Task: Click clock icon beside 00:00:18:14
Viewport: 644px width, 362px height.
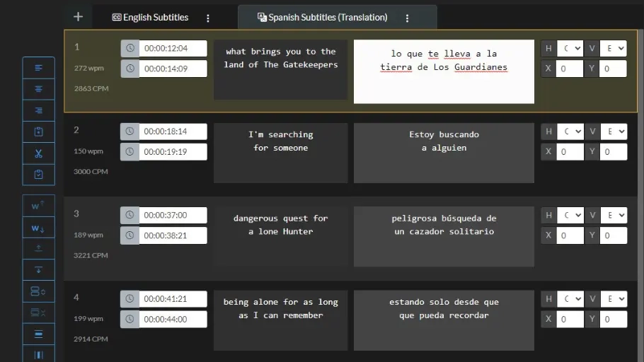Action: [130, 132]
